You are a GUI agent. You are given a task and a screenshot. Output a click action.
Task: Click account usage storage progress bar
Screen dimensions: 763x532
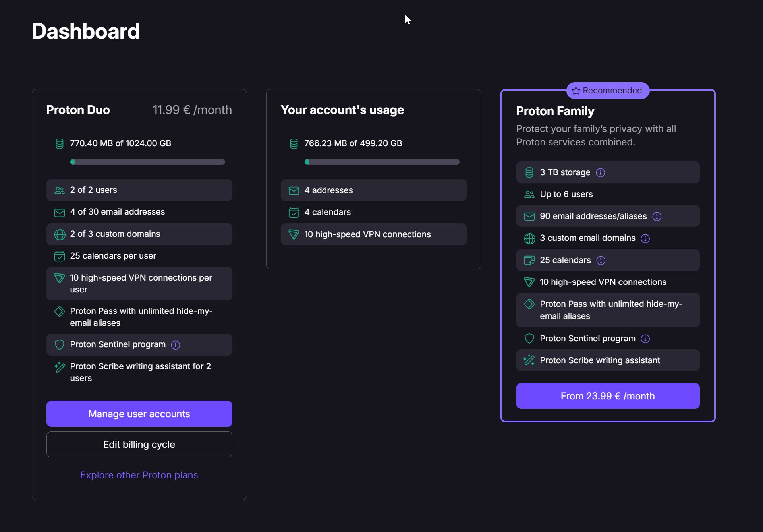click(x=382, y=162)
